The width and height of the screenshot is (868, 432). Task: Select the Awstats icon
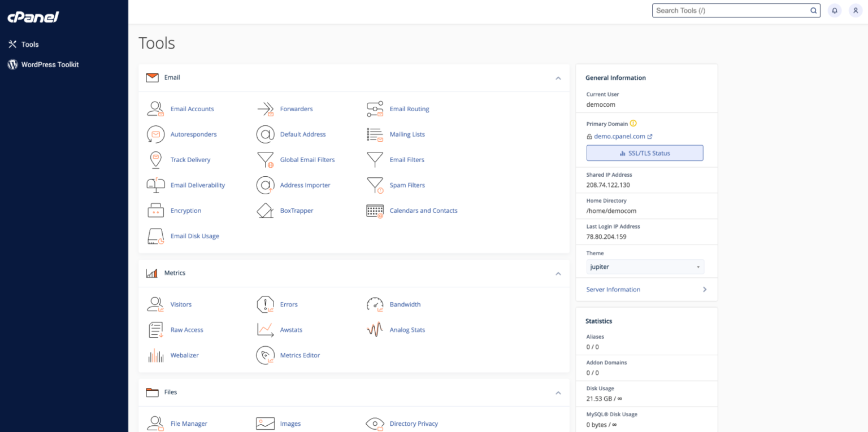click(265, 329)
